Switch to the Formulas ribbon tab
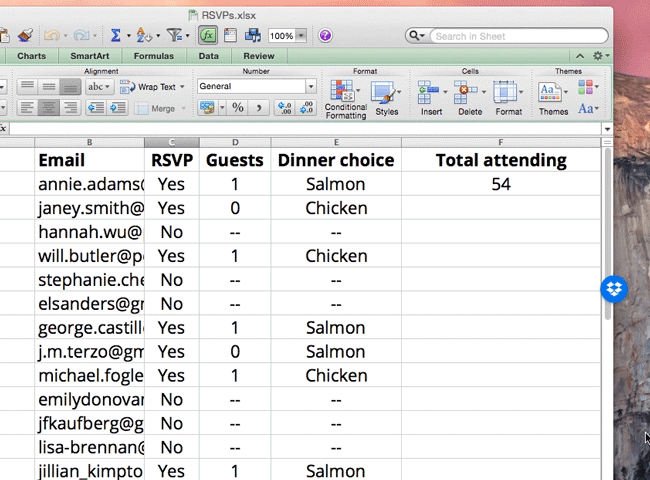The image size is (650, 480). coord(153,56)
